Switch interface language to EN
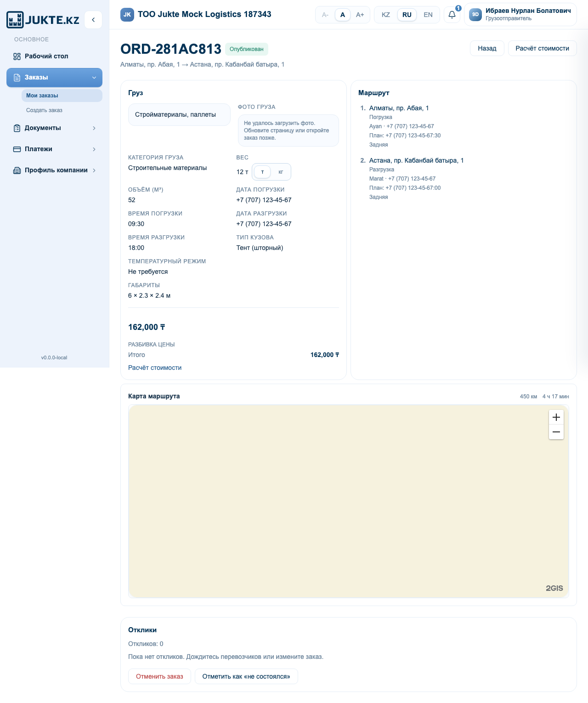 click(428, 15)
